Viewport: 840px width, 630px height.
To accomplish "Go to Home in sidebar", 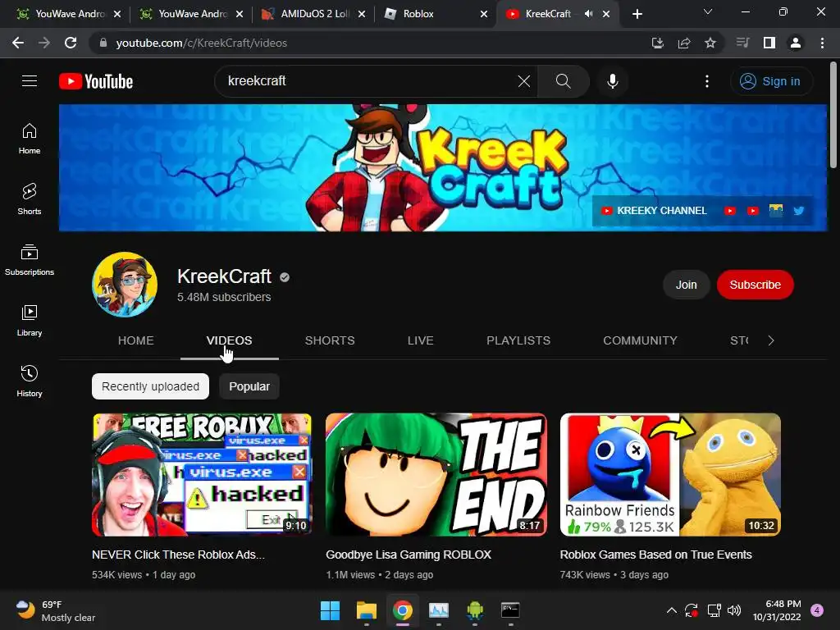I will (30, 138).
